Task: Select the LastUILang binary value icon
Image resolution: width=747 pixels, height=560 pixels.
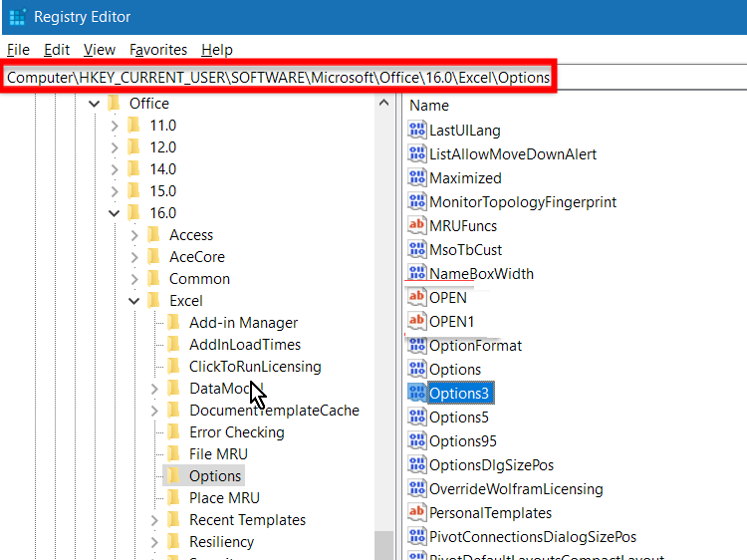Action: 417,130
